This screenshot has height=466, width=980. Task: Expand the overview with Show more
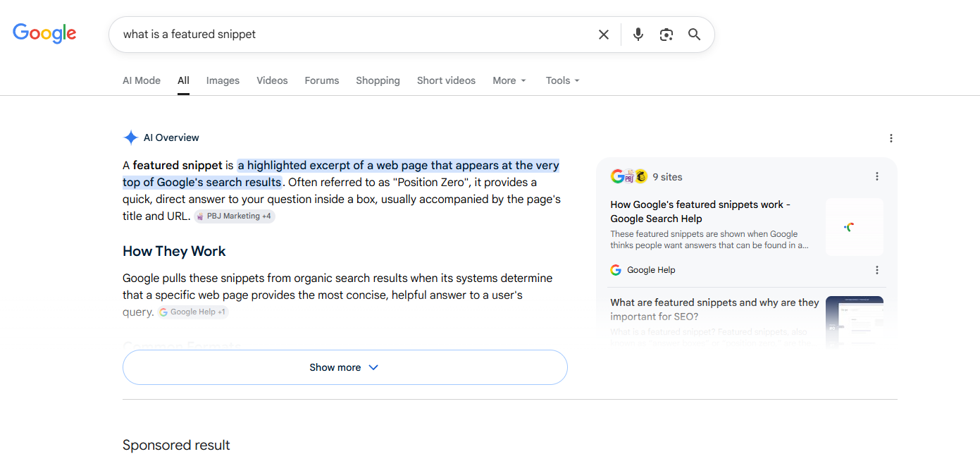(x=345, y=367)
